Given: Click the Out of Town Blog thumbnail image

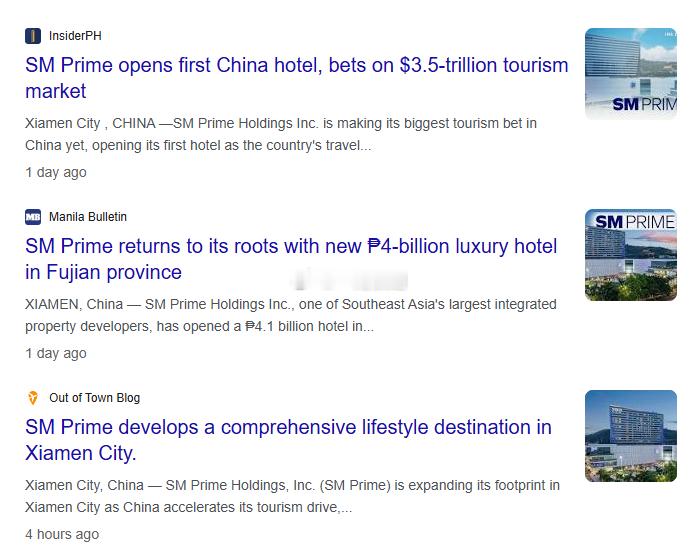Looking at the screenshot, I should (x=631, y=436).
